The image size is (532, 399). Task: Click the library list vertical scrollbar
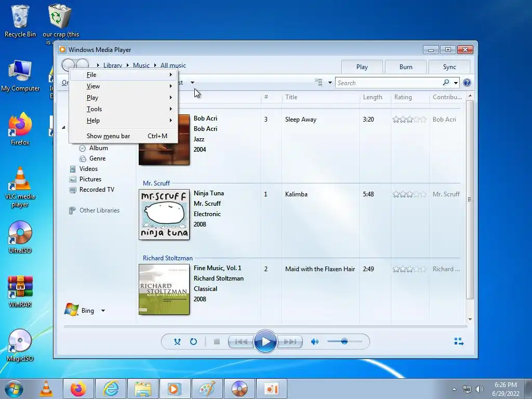(470, 199)
